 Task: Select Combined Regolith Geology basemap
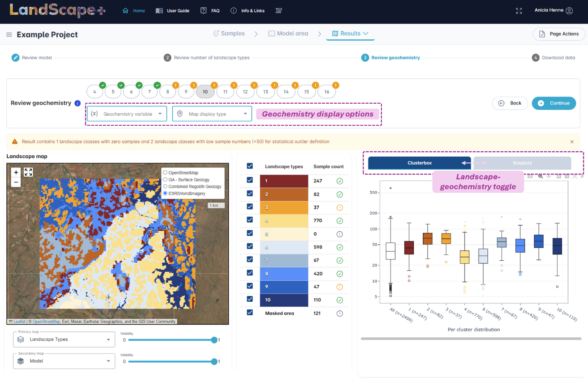[x=165, y=186]
